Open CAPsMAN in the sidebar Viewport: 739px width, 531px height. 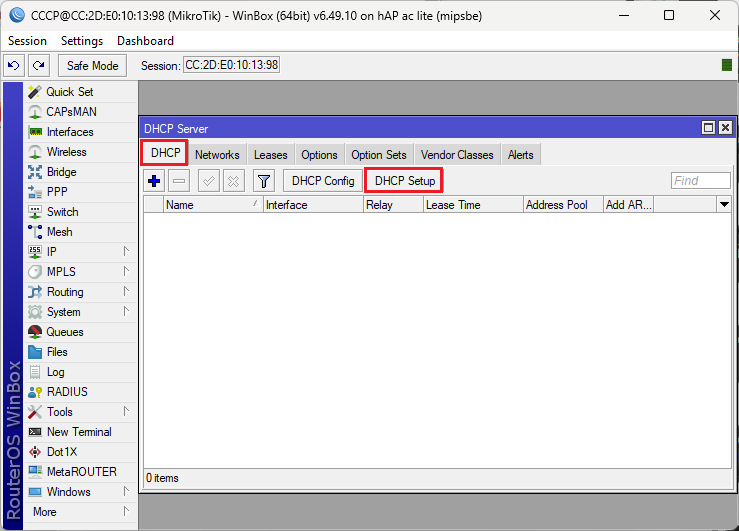point(81,112)
